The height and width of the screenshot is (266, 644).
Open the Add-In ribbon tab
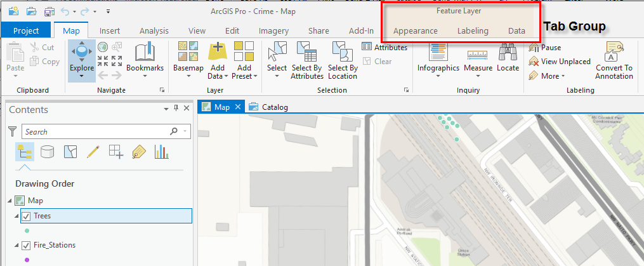click(362, 31)
